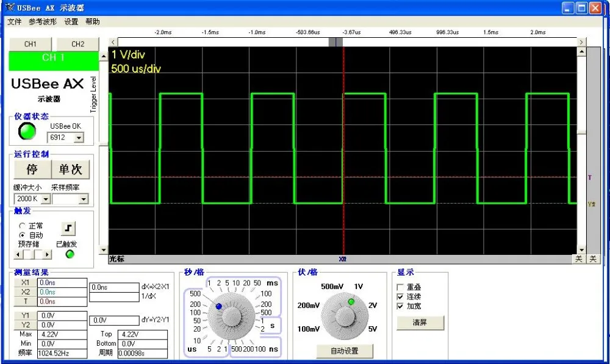Click the X2 cursor marker on 光标 bar

tap(342, 259)
